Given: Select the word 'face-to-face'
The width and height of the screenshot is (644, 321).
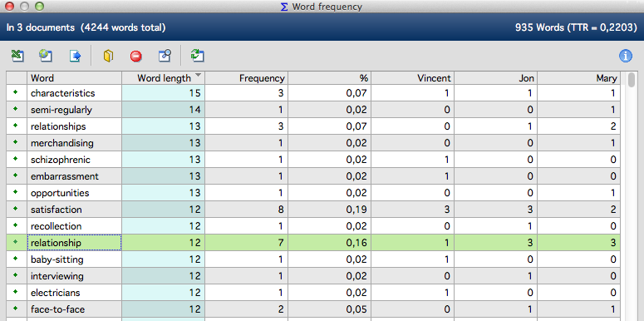Looking at the screenshot, I should pos(57,309).
